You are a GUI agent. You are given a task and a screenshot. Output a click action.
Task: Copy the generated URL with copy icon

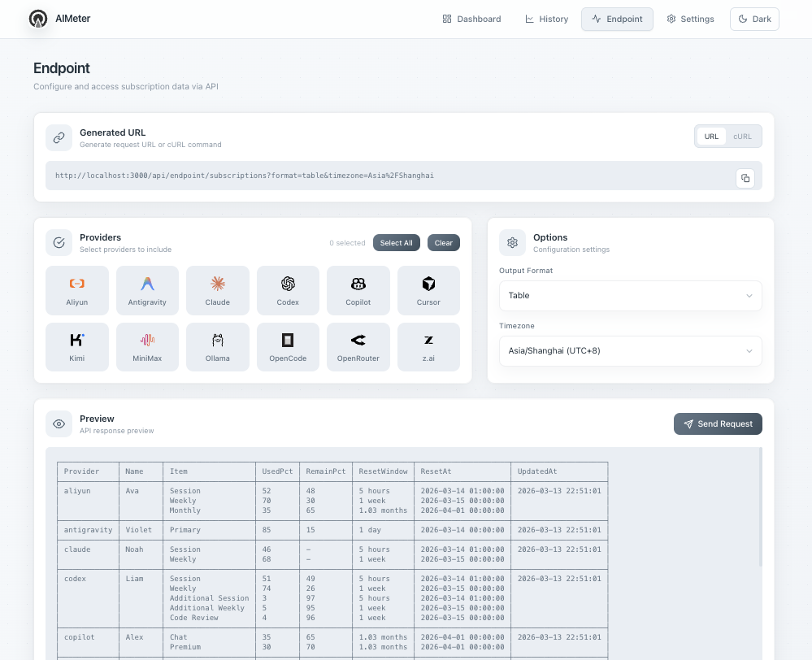point(745,178)
